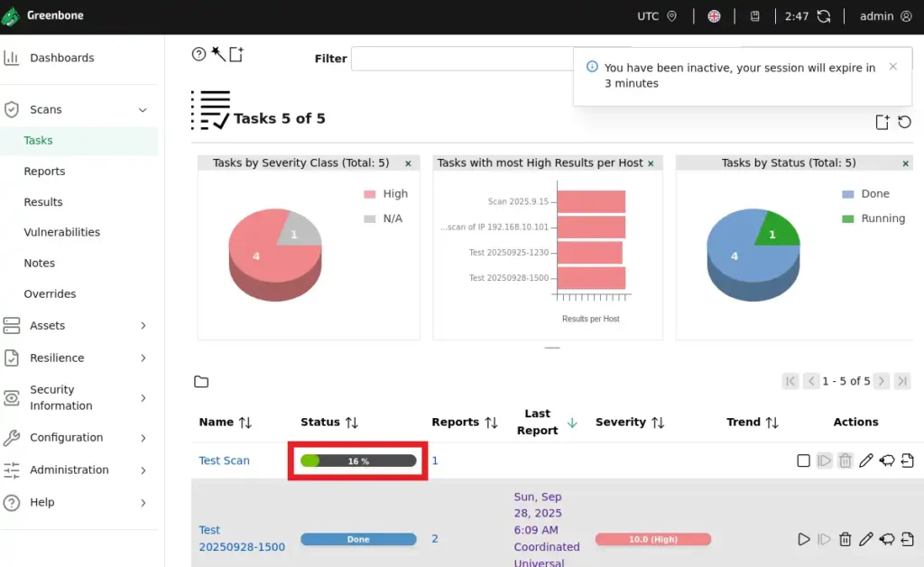Go to Vulnerabilities in the sidebar

coord(61,232)
